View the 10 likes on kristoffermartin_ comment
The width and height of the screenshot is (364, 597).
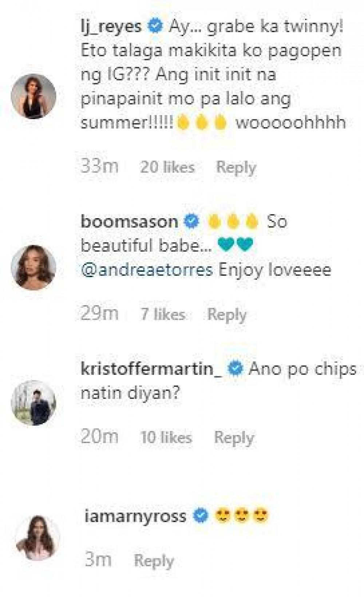pyautogui.click(x=166, y=437)
